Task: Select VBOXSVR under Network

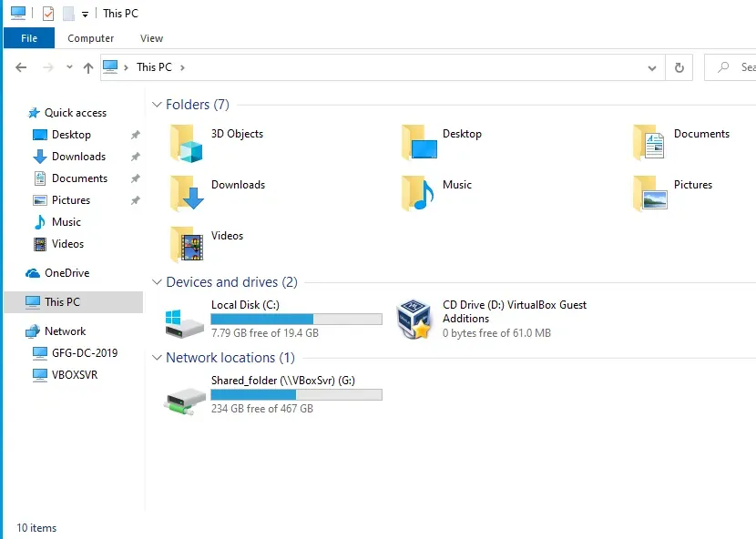Action: [74, 375]
